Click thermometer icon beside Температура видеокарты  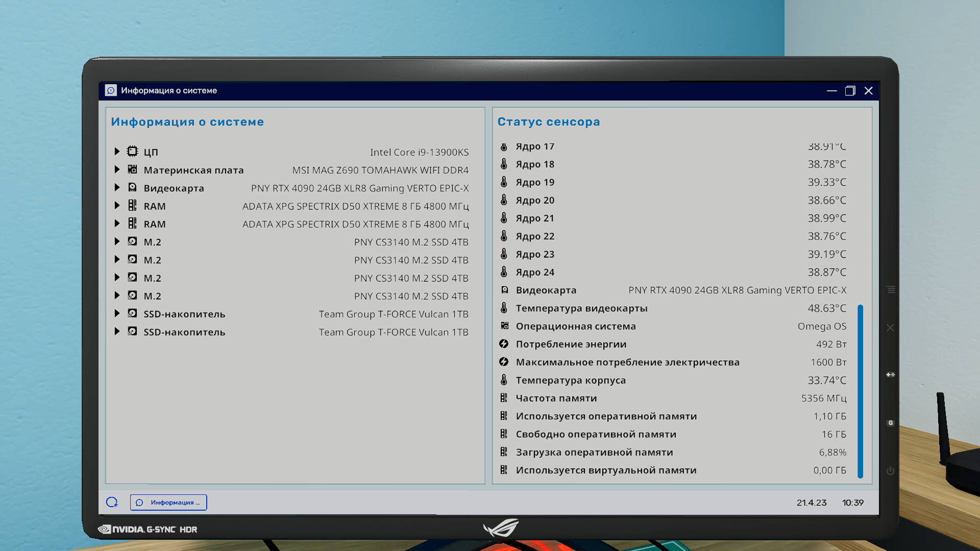tap(504, 308)
